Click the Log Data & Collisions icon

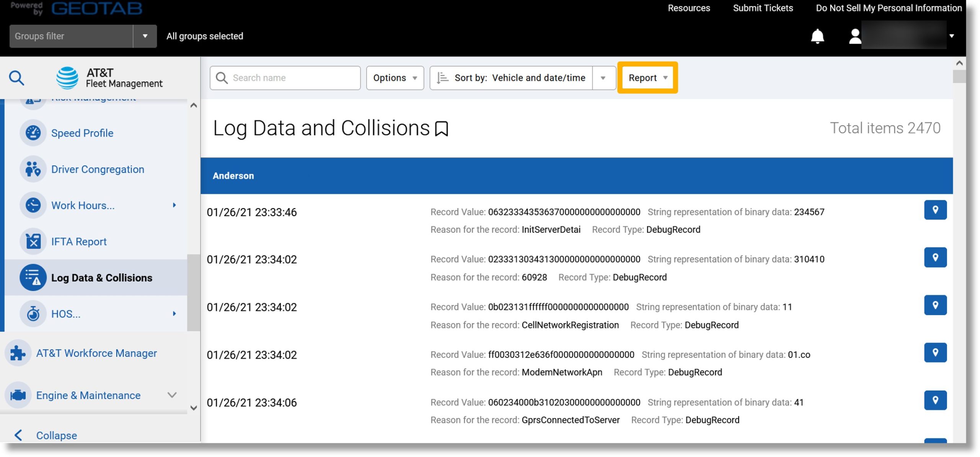pyautogui.click(x=33, y=278)
